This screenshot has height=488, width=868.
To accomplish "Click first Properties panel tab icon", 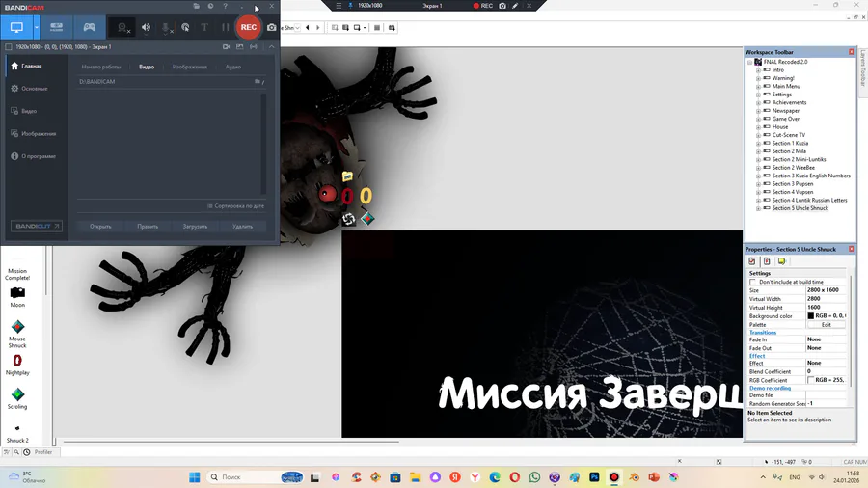I will 751,261.
